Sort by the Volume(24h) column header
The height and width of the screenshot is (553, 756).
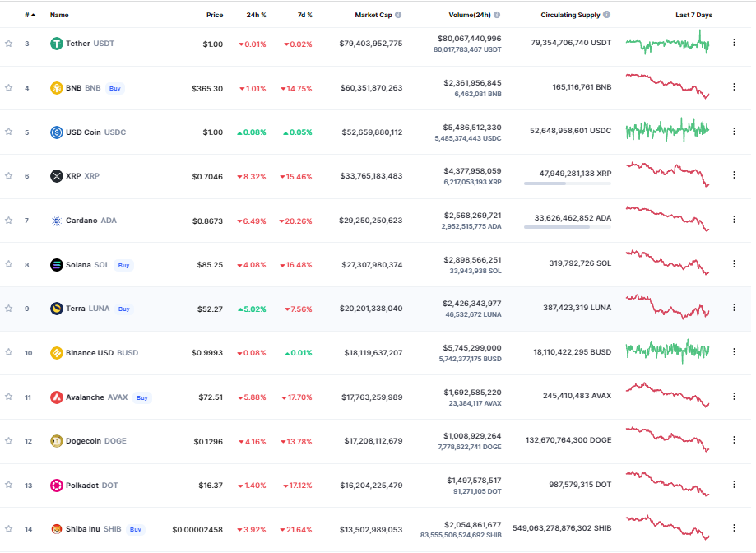[470, 15]
